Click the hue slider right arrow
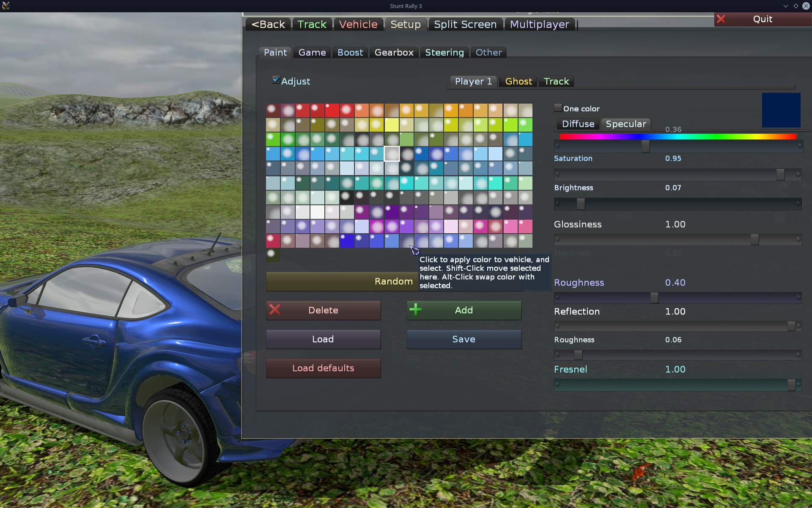This screenshot has width=812, height=508. click(x=799, y=146)
